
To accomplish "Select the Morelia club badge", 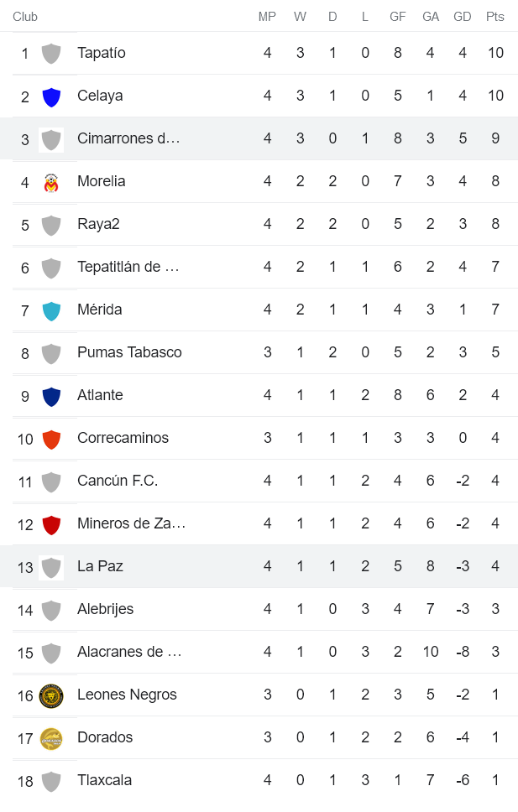I will click(52, 181).
